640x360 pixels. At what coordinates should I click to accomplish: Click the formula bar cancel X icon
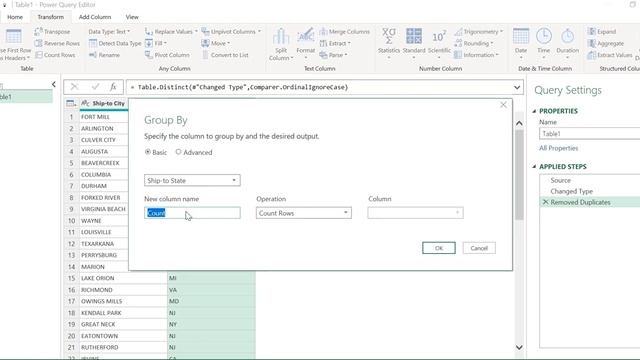pyautogui.click(x=74, y=87)
